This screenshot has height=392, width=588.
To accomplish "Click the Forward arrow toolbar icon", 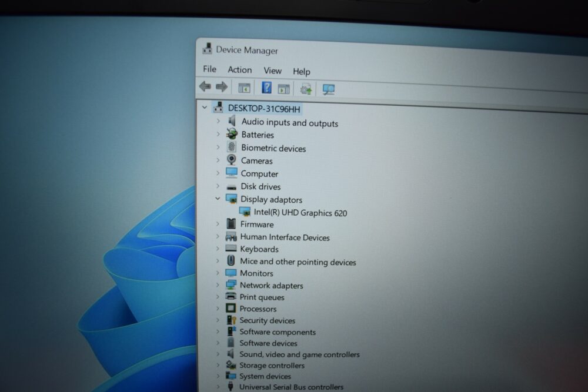I will [222, 86].
